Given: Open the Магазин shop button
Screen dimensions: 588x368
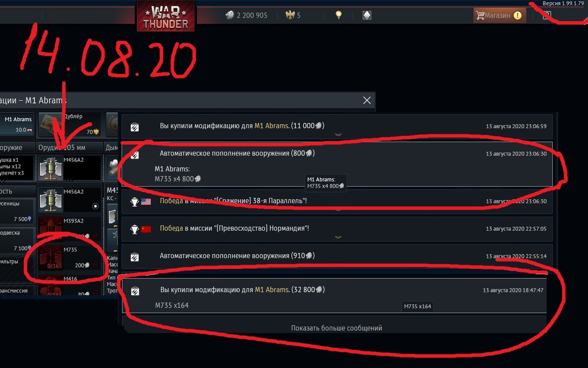Looking at the screenshot, I should (x=499, y=16).
